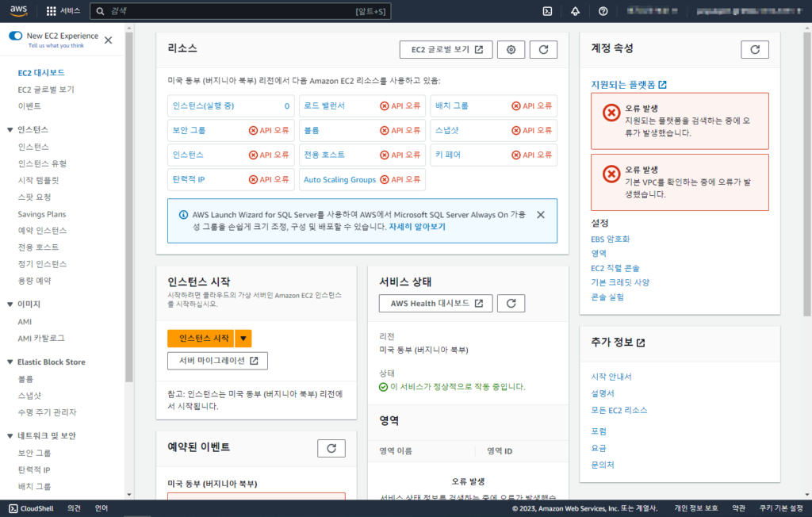Click the 로드 밸런서 resource link

coord(324,105)
